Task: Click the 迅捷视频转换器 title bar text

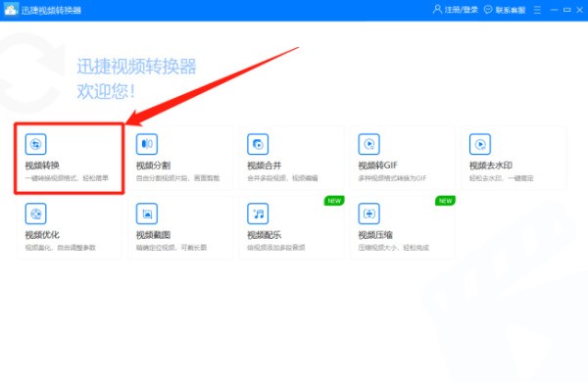Action: click(51, 10)
